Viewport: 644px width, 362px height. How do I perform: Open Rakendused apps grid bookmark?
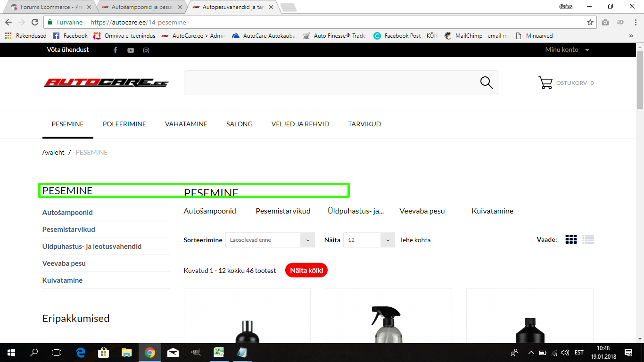click(x=26, y=36)
